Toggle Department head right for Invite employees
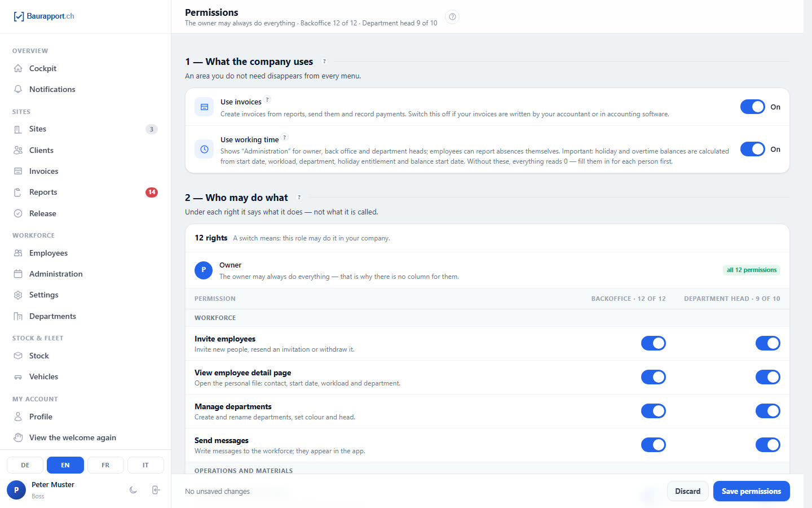Image resolution: width=812 pixels, height=508 pixels. [x=767, y=343]
